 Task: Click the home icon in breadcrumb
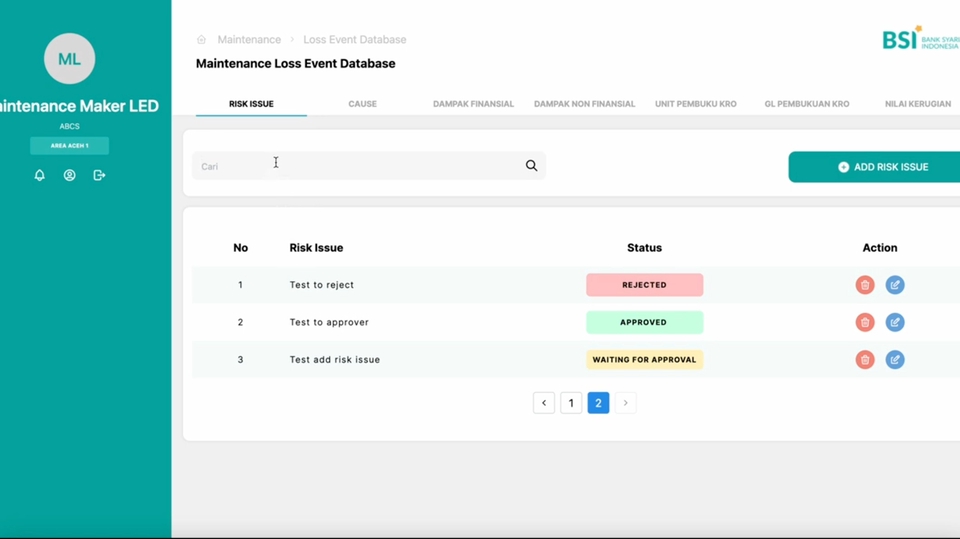201,40
